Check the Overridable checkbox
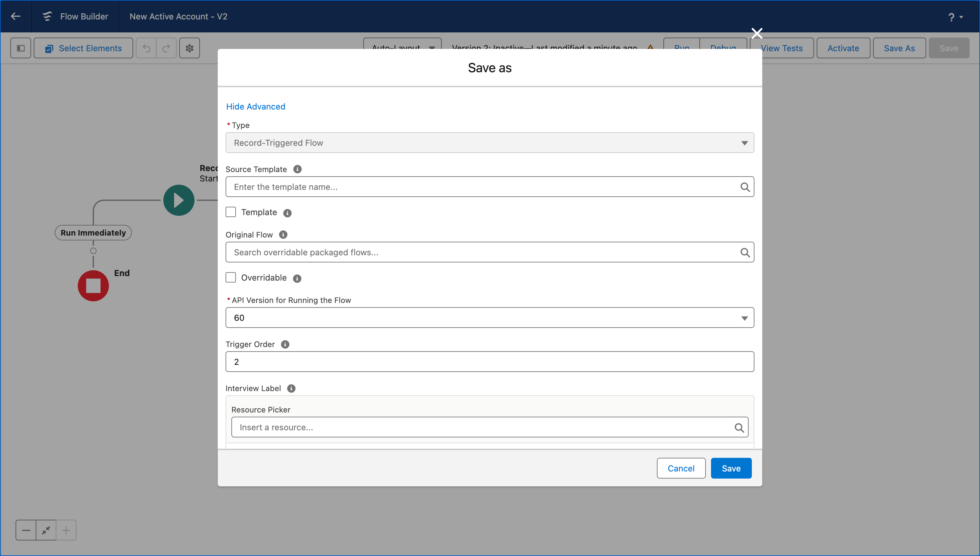The image size is (980, 556). pyautogui.click(x=231, y=278)
